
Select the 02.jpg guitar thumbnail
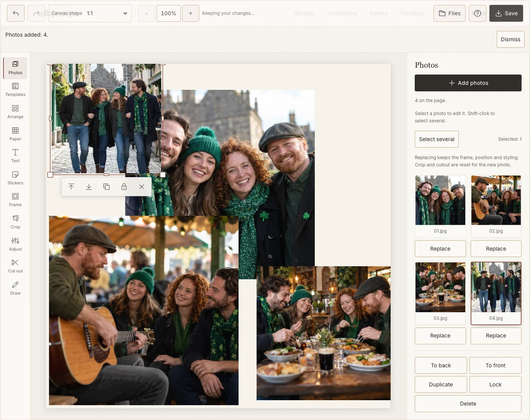click(x=496, y=206)
